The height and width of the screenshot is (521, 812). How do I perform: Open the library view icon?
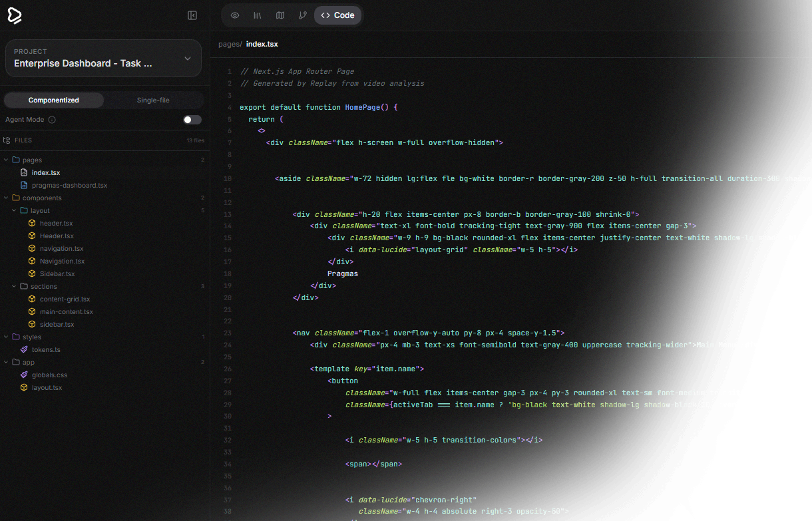(x=258, y=15)
